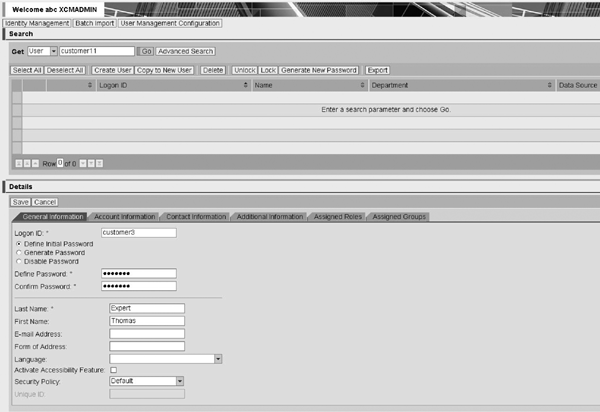
Task: Select Generate Password radio option
Action: click(19, 252)
